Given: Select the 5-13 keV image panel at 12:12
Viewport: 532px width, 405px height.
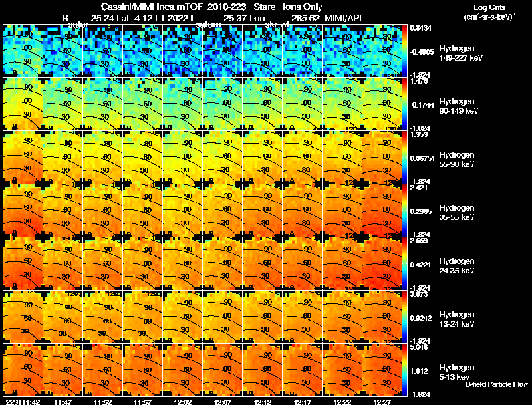Looking at the screenshot, I should point(262,370).
